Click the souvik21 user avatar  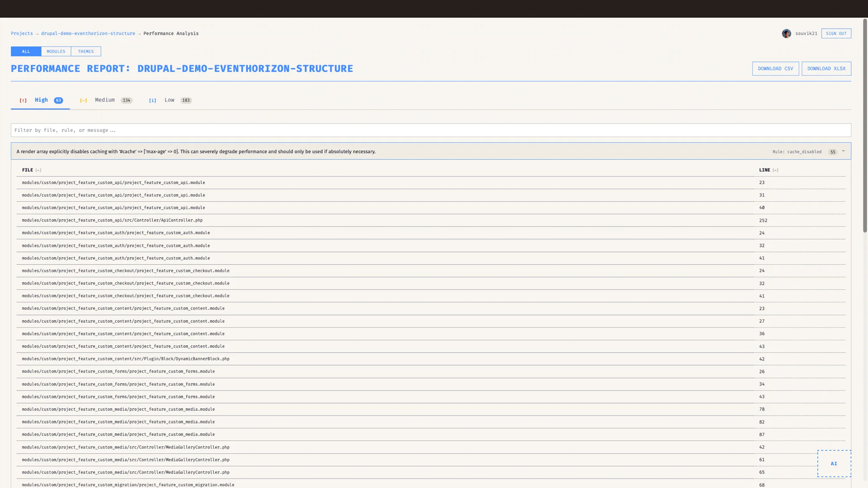(786, 33)
